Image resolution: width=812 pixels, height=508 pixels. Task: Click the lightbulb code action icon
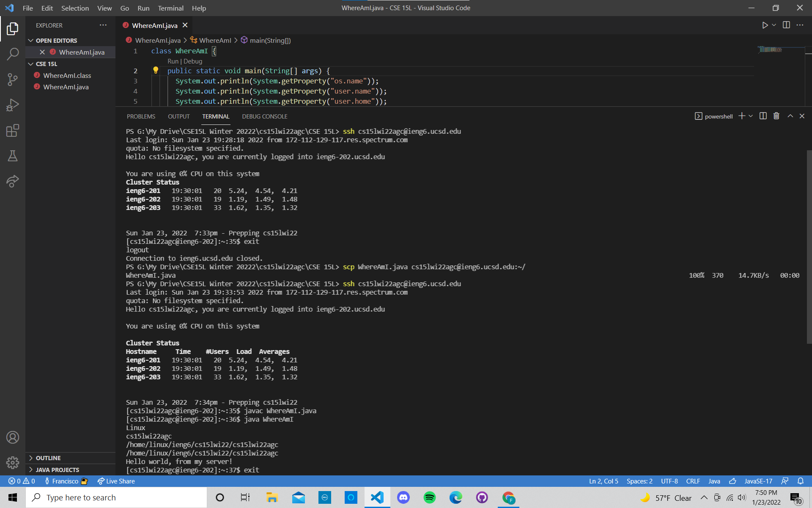tap(156, 70)
